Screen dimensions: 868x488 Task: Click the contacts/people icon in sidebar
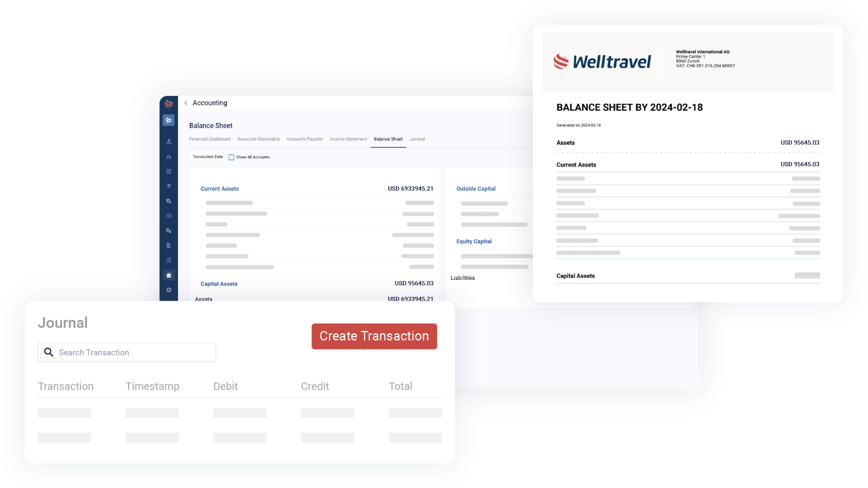(168, 157)
